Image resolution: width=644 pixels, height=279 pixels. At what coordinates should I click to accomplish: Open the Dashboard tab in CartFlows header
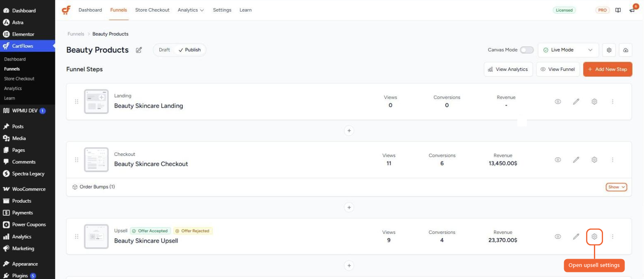tap(90, 10)
